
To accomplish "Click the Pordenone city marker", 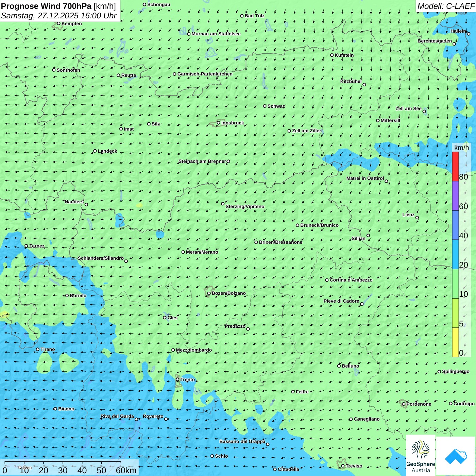I will point(404,404).
